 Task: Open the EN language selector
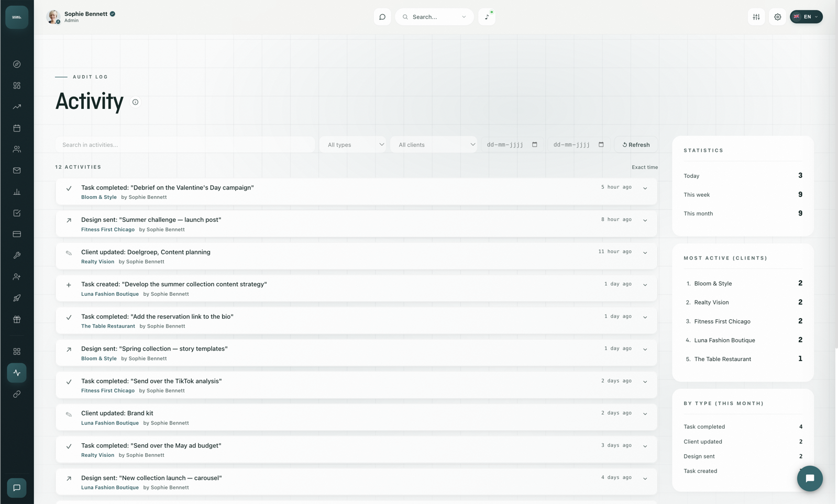[x=806, y=17]
